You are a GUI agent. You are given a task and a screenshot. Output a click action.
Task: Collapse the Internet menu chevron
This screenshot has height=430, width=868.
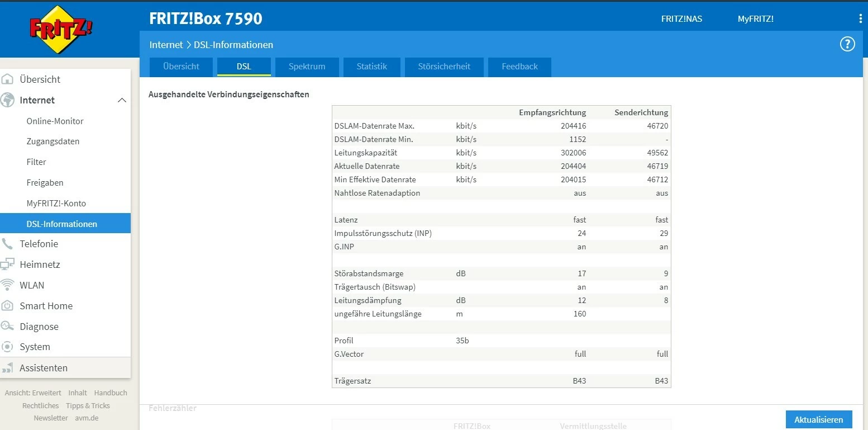(121, 100)
